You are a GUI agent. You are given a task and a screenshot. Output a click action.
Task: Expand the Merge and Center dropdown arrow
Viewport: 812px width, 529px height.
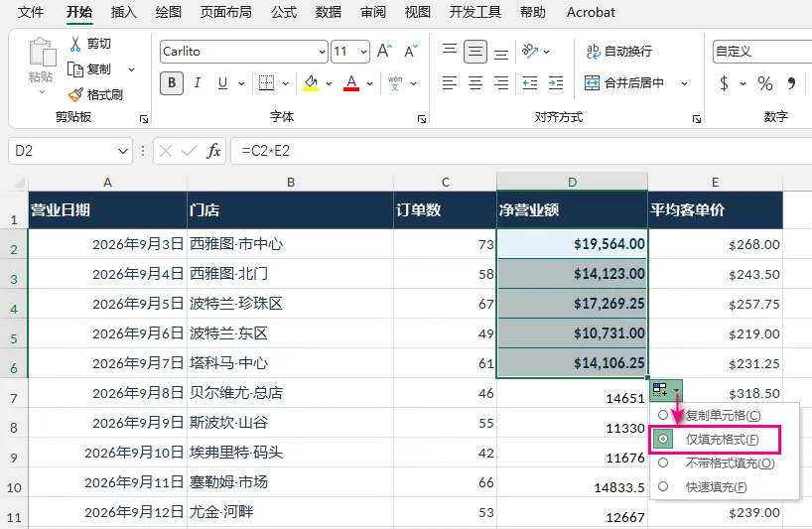tap(684, 83)
